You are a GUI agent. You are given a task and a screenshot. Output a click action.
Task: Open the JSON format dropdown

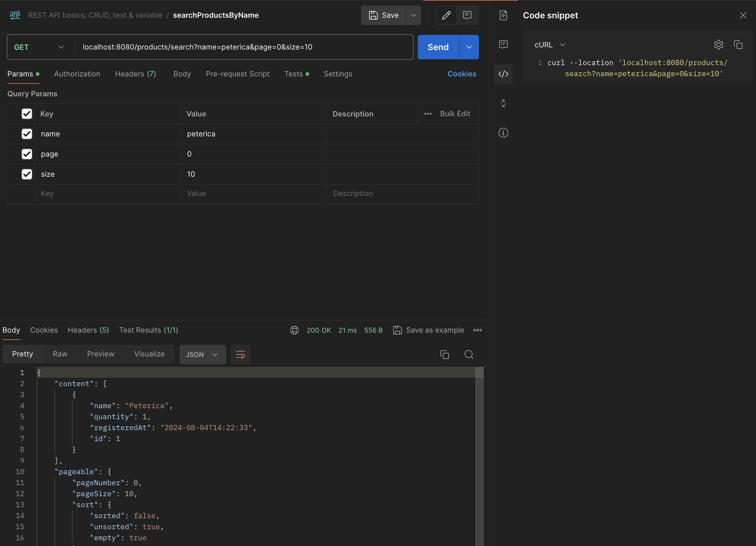(202, 354)
